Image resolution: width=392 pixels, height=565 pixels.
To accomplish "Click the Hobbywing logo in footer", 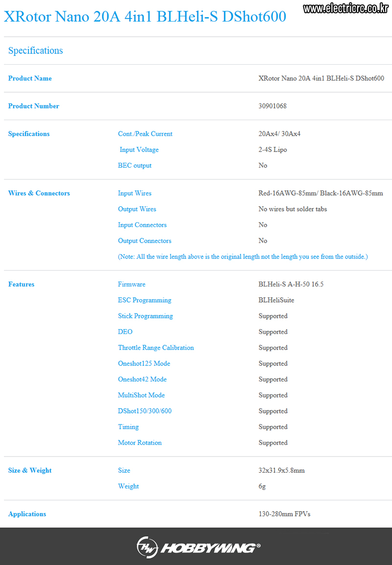I will [x=198, y=547].
